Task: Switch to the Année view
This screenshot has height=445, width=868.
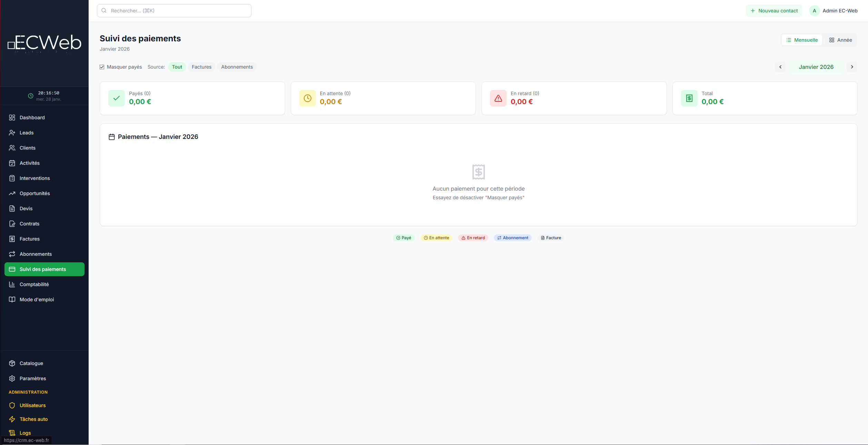Action: pos(841,40)
